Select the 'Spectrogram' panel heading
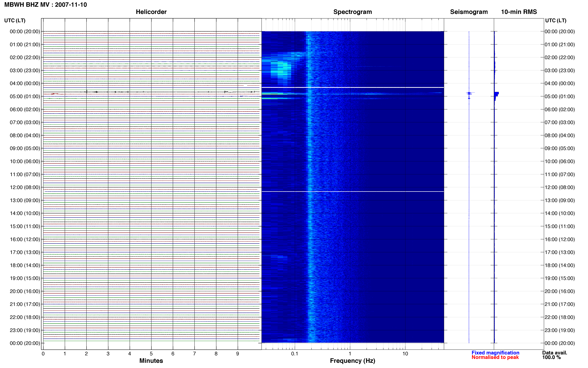Image resolution: width=588 pixels, height=368 pixels. 352,12
